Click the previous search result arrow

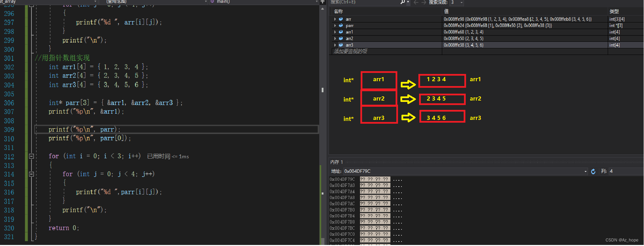pos(416,2)
